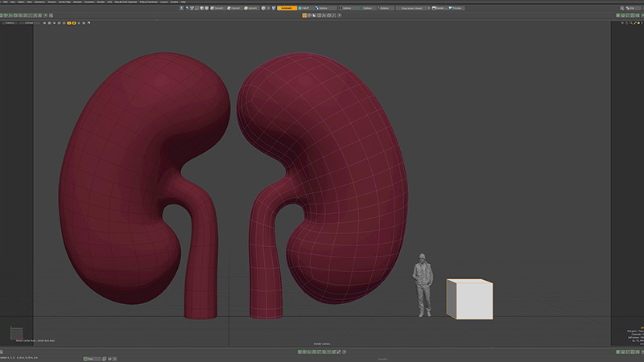Click the orange Automatic button in toolbar
The height and width of the screenshot is (362, 644).
(x=285, y=8)
